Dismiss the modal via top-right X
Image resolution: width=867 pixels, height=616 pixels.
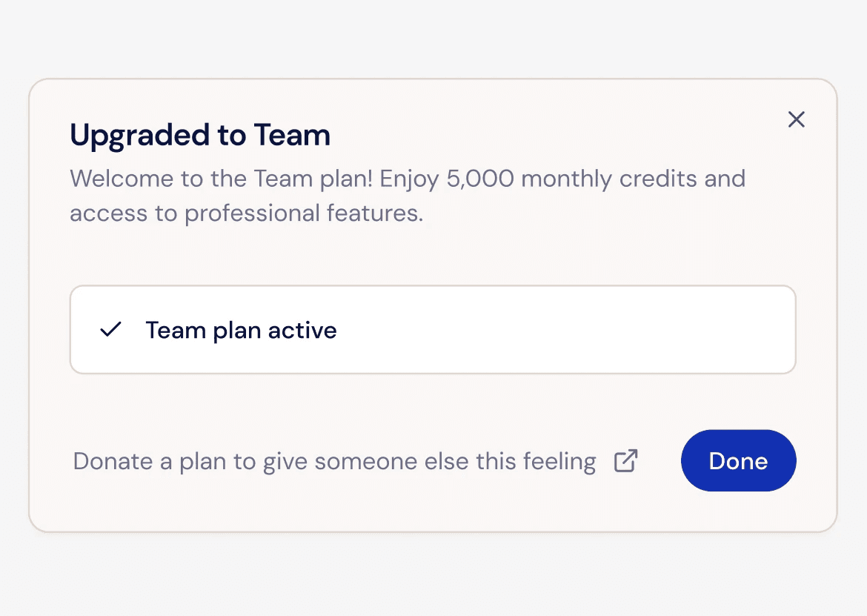[x=796, y=119]
